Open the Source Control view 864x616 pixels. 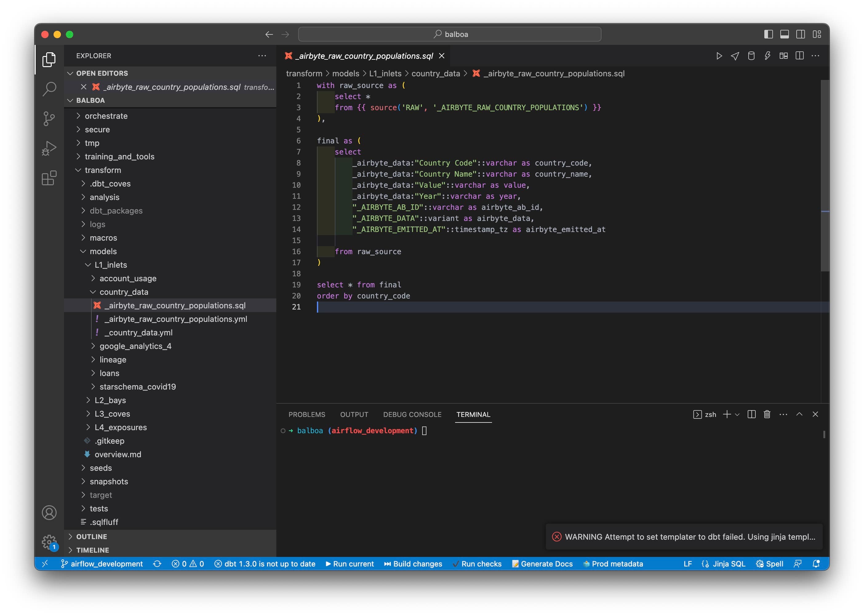[x=49, y=119]
